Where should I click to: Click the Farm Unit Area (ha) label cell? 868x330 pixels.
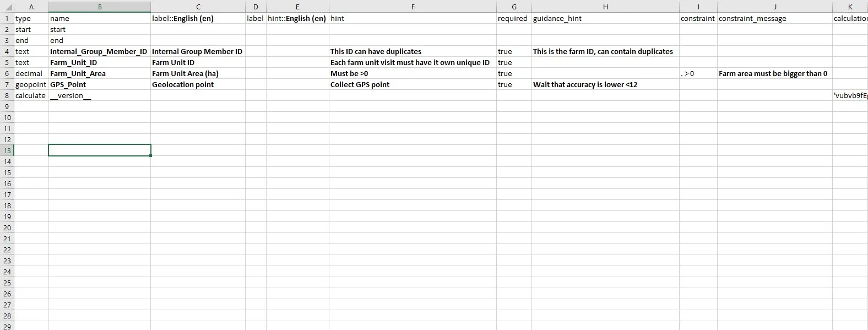click(185, 73)
